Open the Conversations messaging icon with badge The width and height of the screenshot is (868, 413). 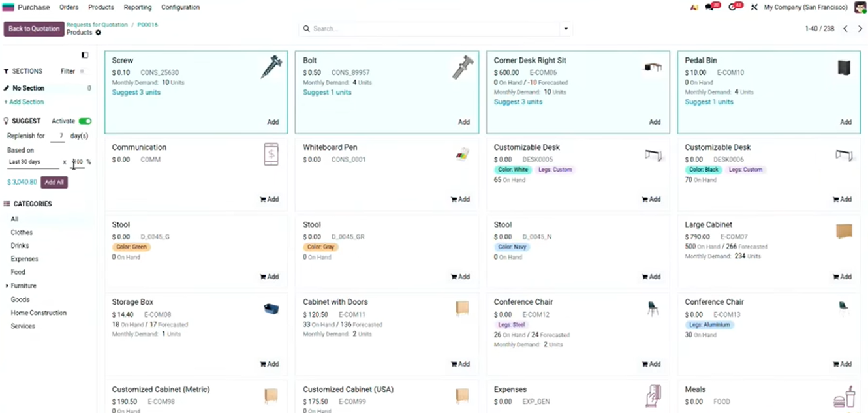pos(709,7)
